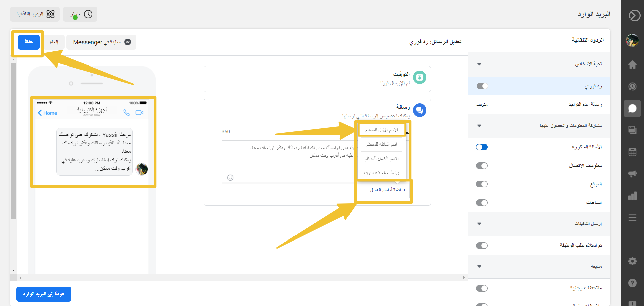The height and width of the screenshot is (306, 644).
Task: Click the home icon in the right sidebar
Action: pyautogui.click(x=632, y=65)
